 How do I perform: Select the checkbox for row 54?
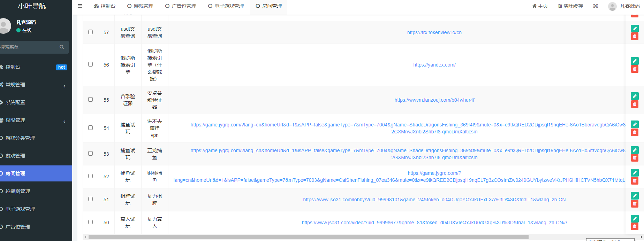(90, 128)
